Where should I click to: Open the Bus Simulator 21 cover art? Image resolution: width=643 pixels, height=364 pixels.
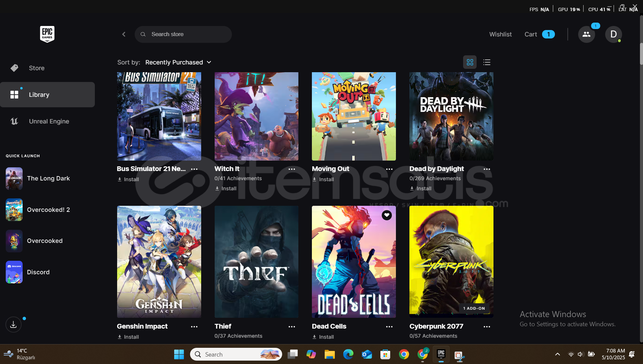(159, 116)
